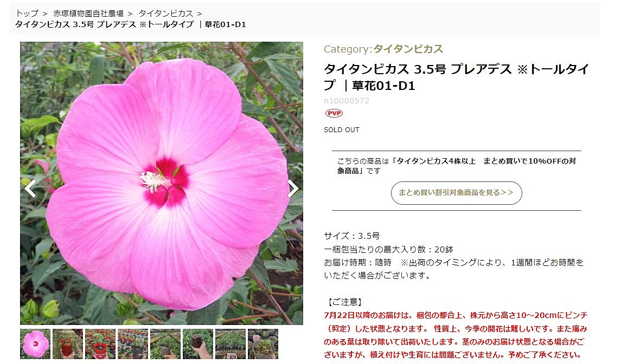Click the red PVP badge icon
This screenshot has width=621, height=364.
(x=334, y=113)
